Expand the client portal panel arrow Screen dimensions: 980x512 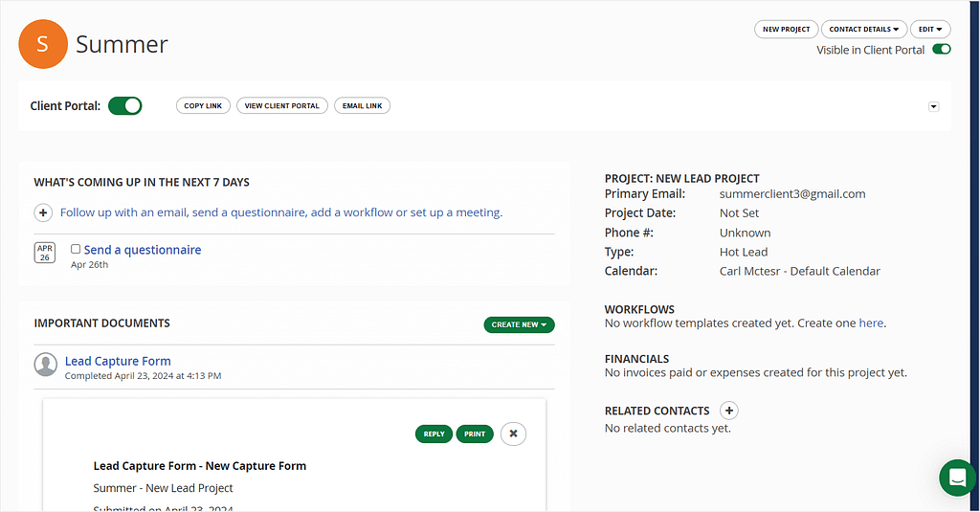coord(934,107)
